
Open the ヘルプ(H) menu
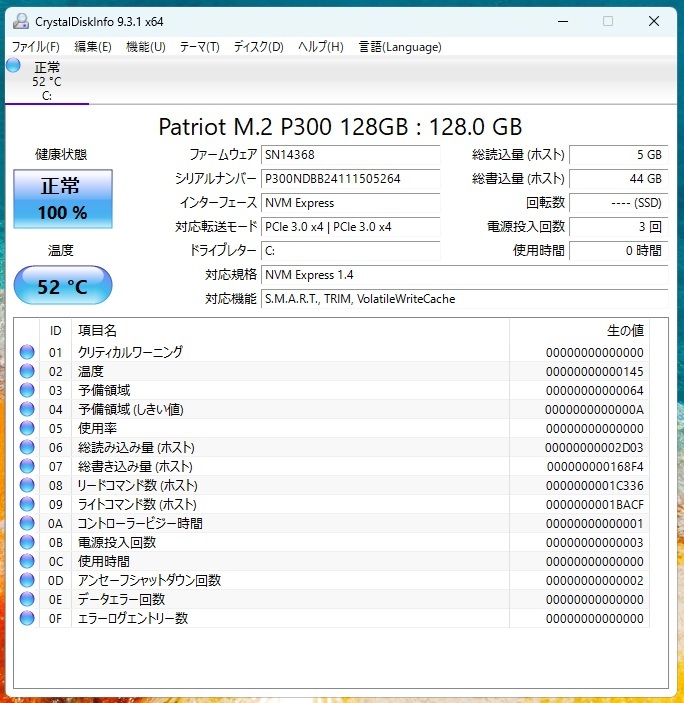coord(321,47)
